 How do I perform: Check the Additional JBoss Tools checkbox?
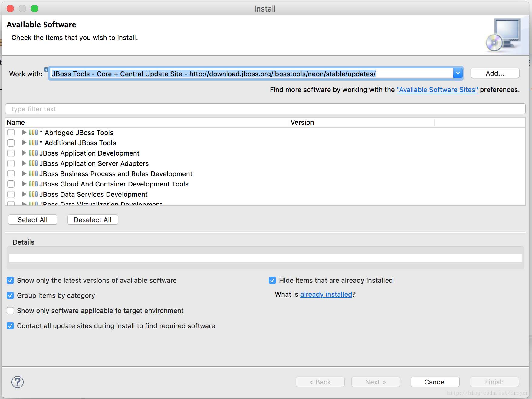point(11,143)
